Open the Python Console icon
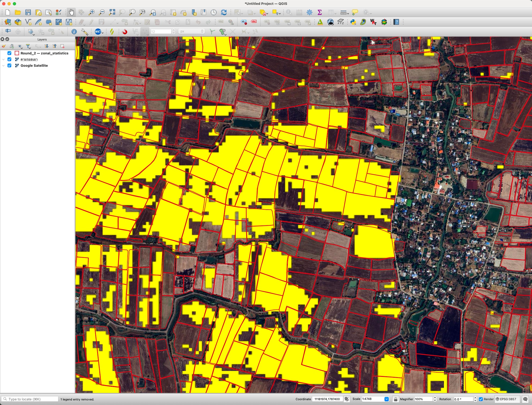Screen dimensions: 532x405 [353, 22]
